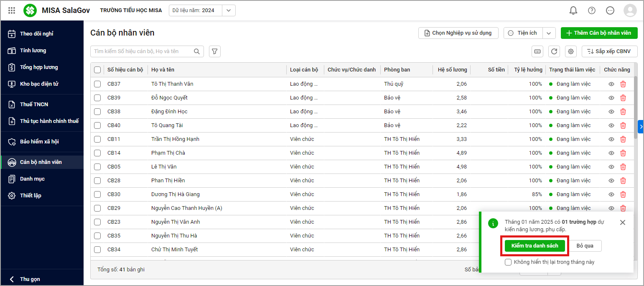Viewport: 644px width, 286px height.
Task: Tick the checkbox for CB38 row
Action: point(97,112)
